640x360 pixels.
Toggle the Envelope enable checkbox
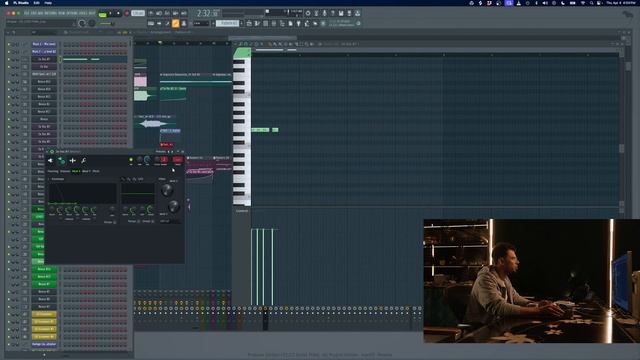pos(49,179)
